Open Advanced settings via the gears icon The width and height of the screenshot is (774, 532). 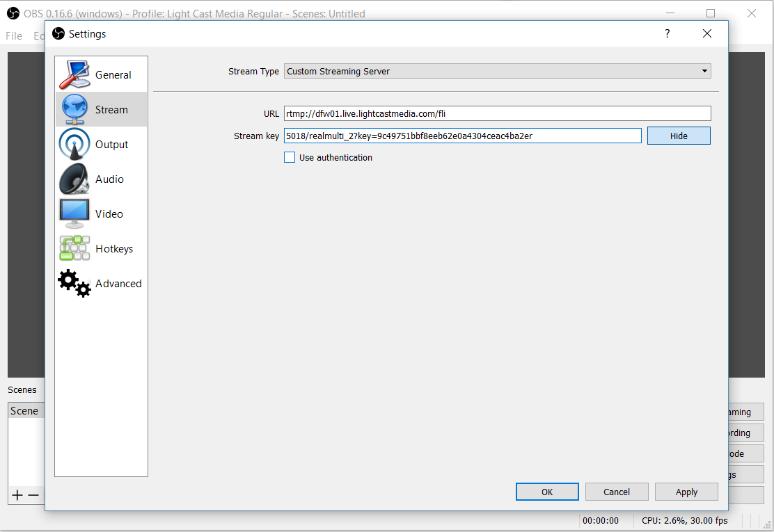74,283
